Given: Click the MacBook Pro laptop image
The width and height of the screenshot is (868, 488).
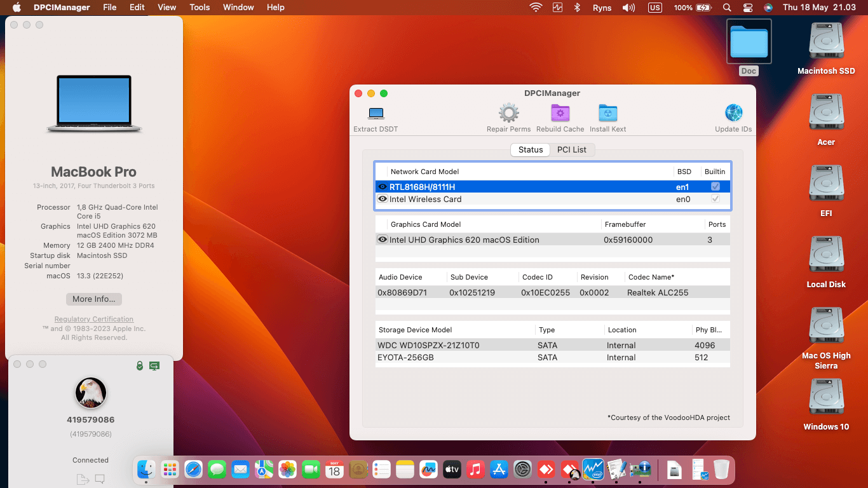Looking at the screenshot, I should (94, 104).
